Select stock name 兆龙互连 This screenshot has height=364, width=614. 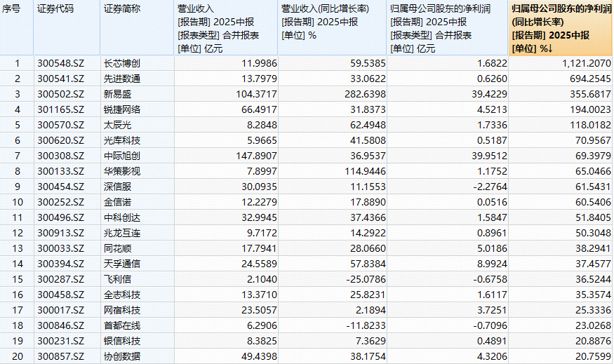(x=122, y=234)
